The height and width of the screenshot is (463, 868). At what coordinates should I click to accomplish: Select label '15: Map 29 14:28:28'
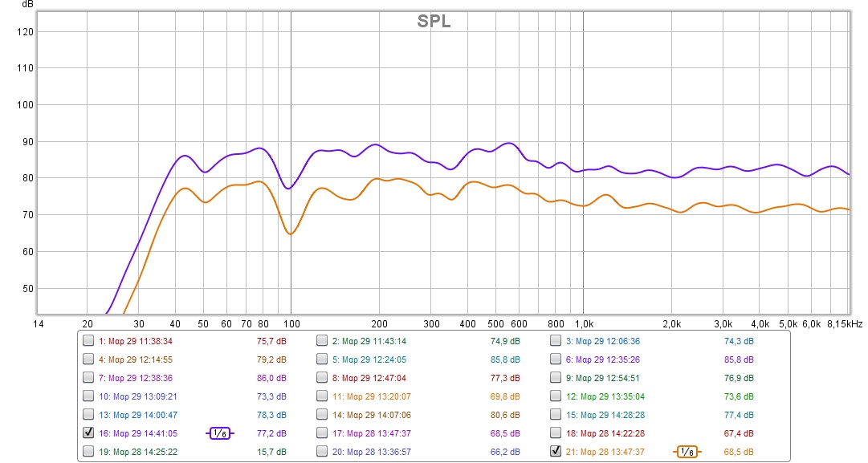605,415
